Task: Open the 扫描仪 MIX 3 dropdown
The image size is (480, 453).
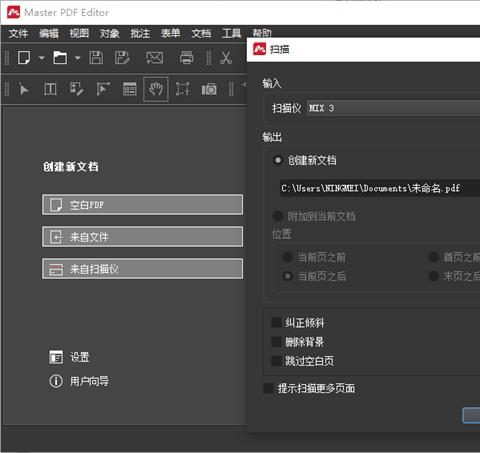Action: [x=393, y=108]
